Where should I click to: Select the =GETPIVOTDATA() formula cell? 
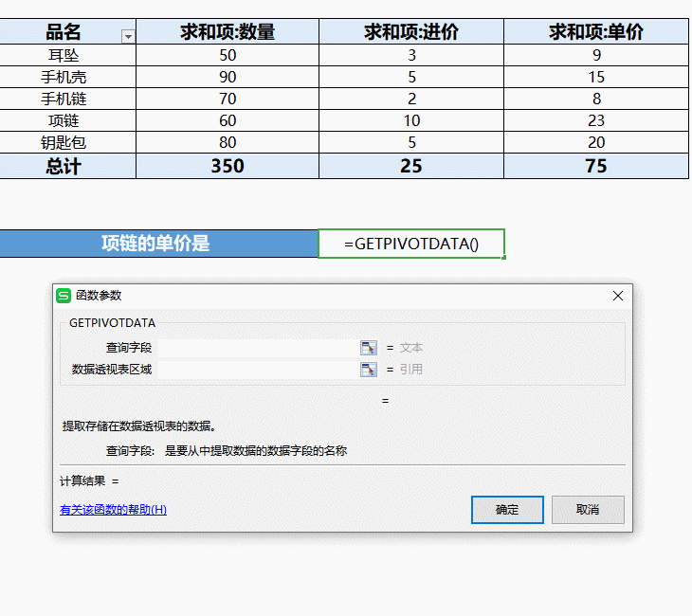click(411, 244)
